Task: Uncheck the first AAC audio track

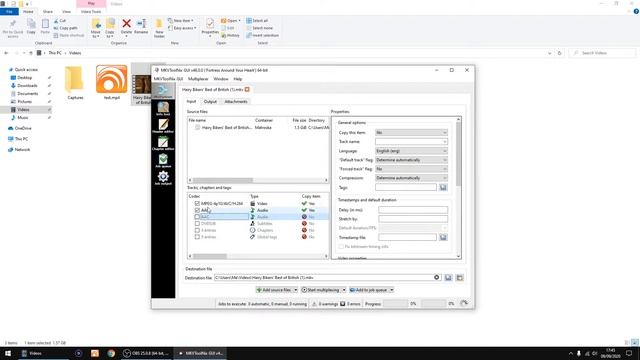Action: click(x=197, y=210)
